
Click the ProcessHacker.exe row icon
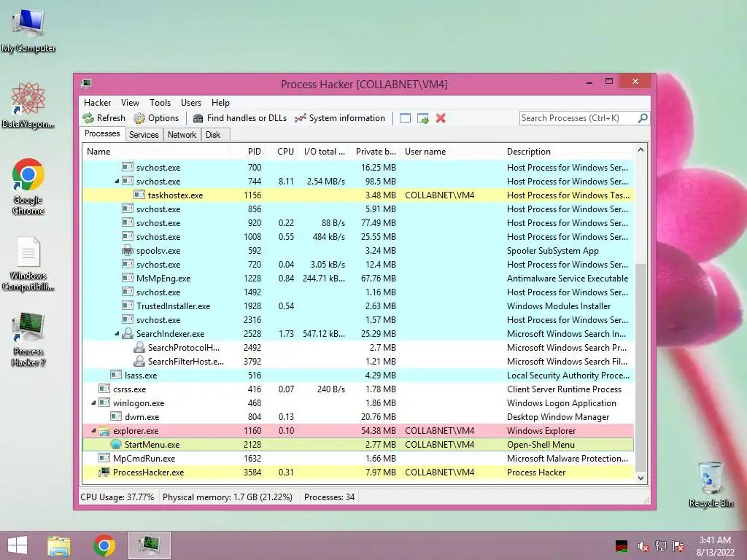[104, 472]
